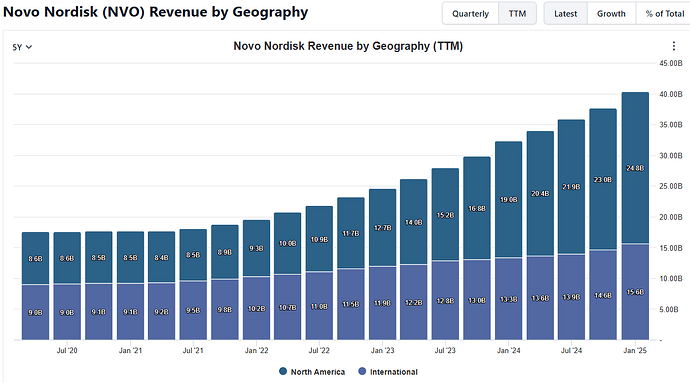Select the 19.0B North America bar segment

tap(509, 199)
